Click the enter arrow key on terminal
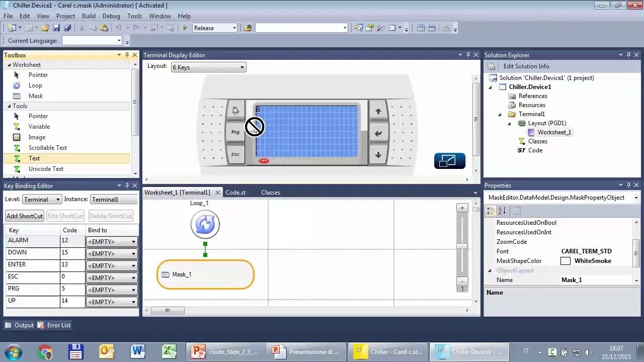644x362 pixels. click(x=378, y=133)
